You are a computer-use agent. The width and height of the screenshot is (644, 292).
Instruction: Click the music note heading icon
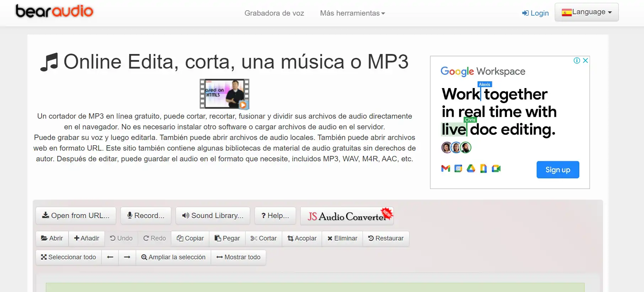tap(49, 62)
